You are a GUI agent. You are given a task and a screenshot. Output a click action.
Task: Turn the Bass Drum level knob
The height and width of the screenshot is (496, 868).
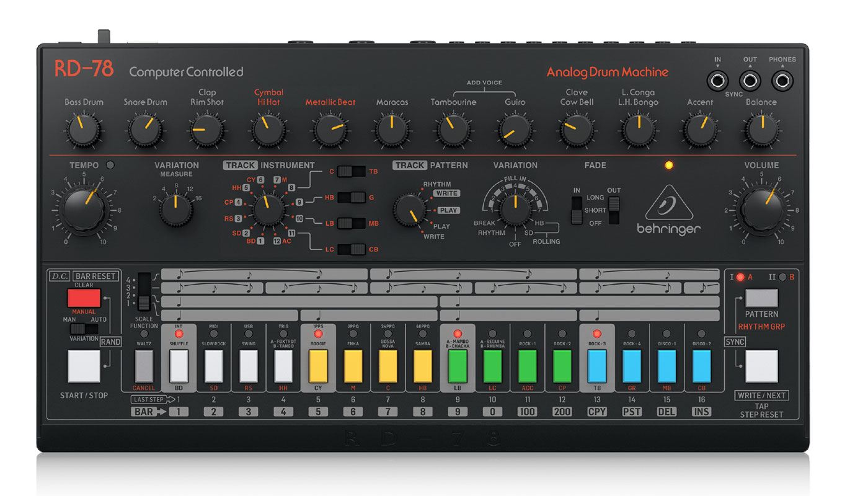(x=84, y=130)
